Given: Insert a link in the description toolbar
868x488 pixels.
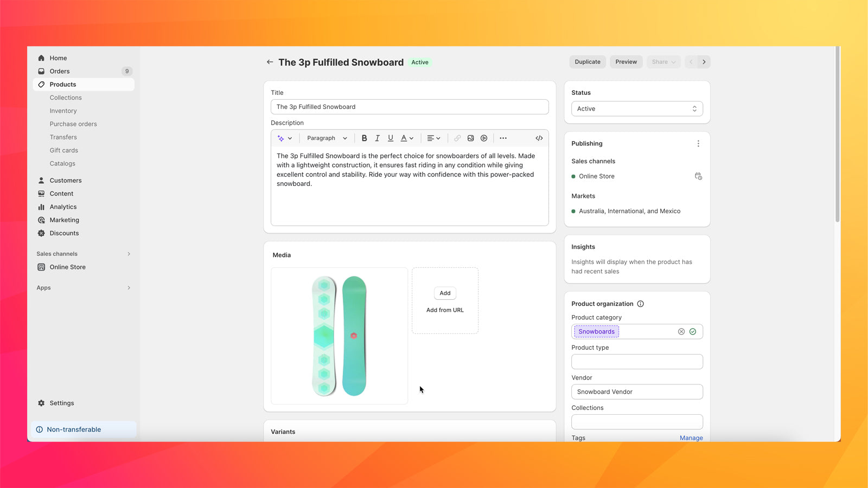Looking at the screenshot, I should coord(457,138).
